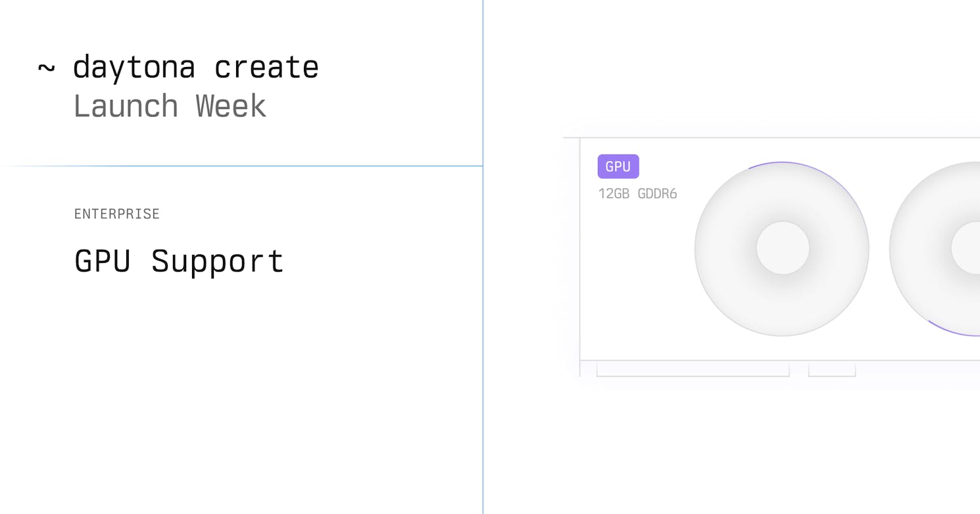Click the tilde prompt symbol
The image size is (980, 514).
(46, 67)
